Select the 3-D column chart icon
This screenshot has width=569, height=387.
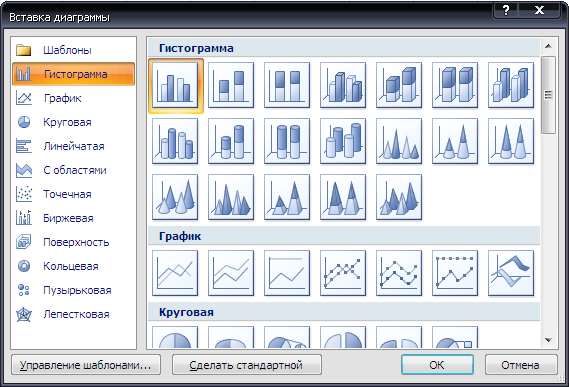coord(511,85)
